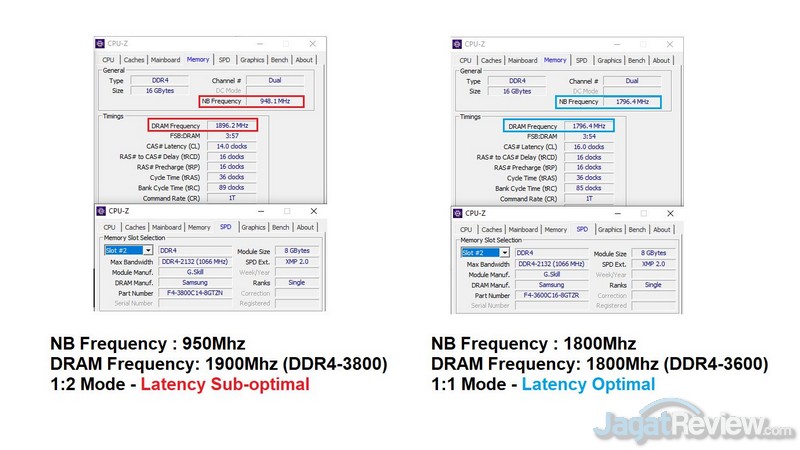
Task: Open Bench tab in F4-3800C14-8GTZN window
Action: tap(280, 228)
